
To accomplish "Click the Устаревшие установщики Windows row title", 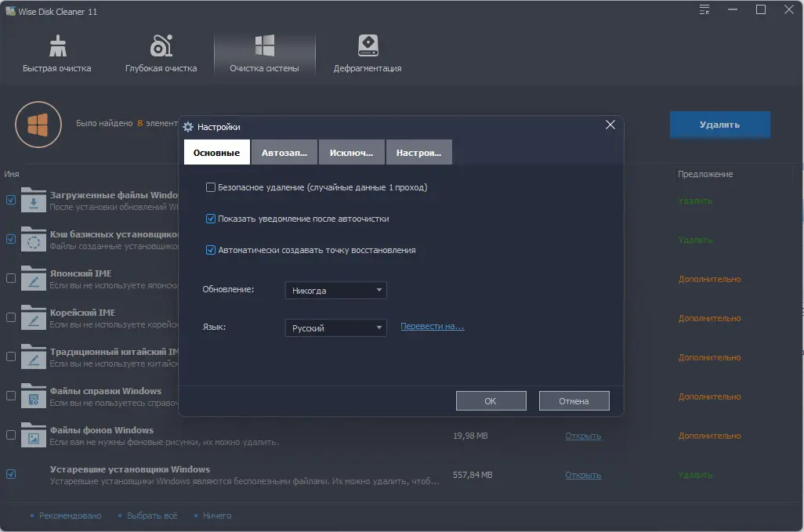I will click(x=130, y=469).
